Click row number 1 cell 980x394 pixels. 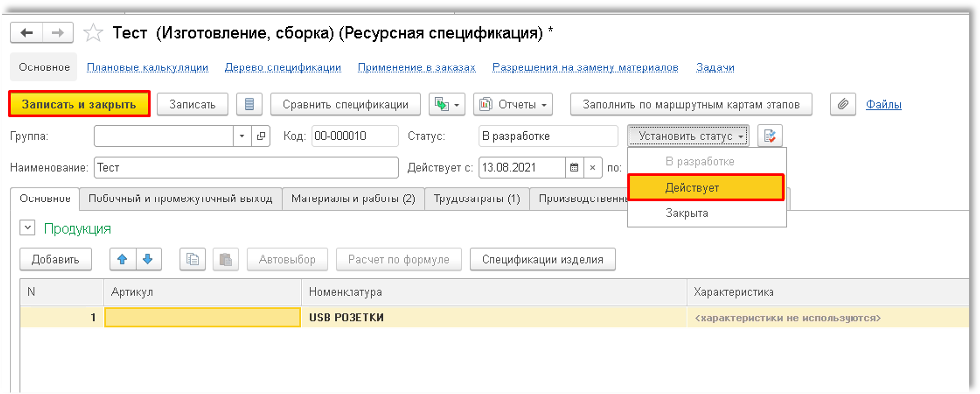point(62,318)
